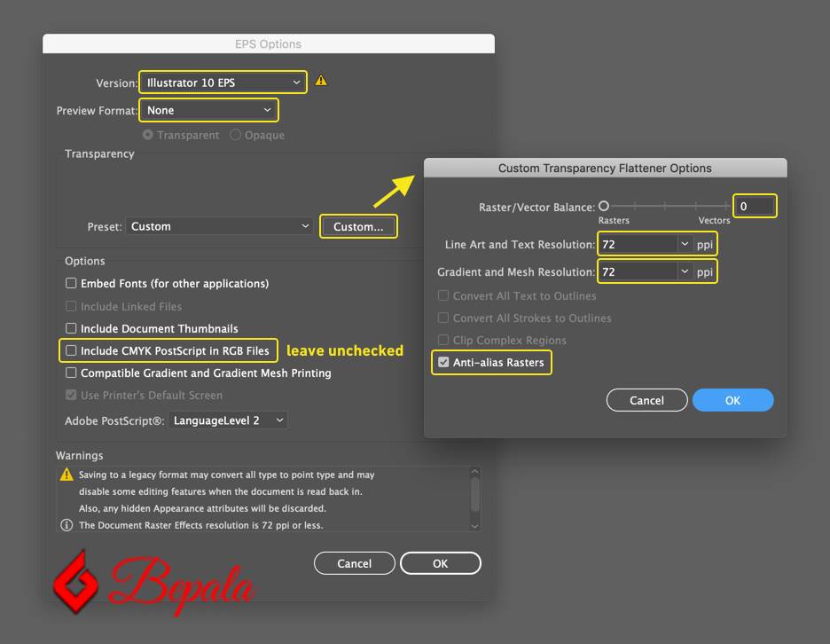Check Include Document Thumbnails

click(71, 327)
